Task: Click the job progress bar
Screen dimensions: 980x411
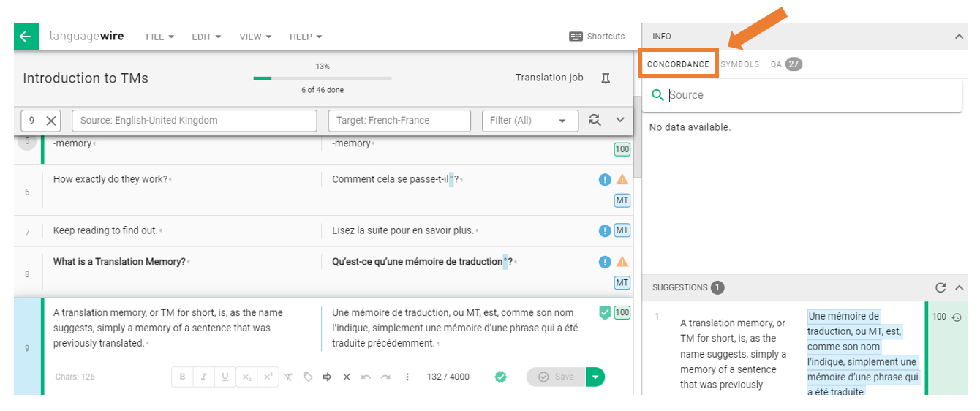Action: click(323, 78)
